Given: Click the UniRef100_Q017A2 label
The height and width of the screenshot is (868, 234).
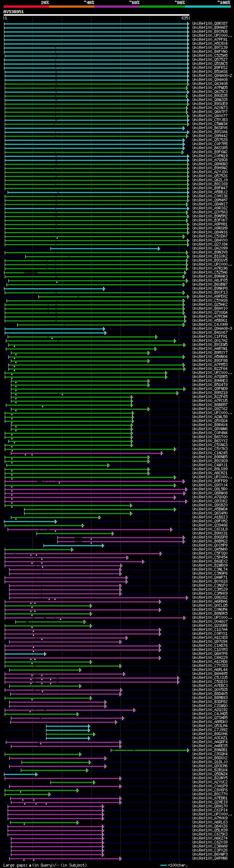Looking at the screenshot, I should pyautogui.click(x=210, y=341).
